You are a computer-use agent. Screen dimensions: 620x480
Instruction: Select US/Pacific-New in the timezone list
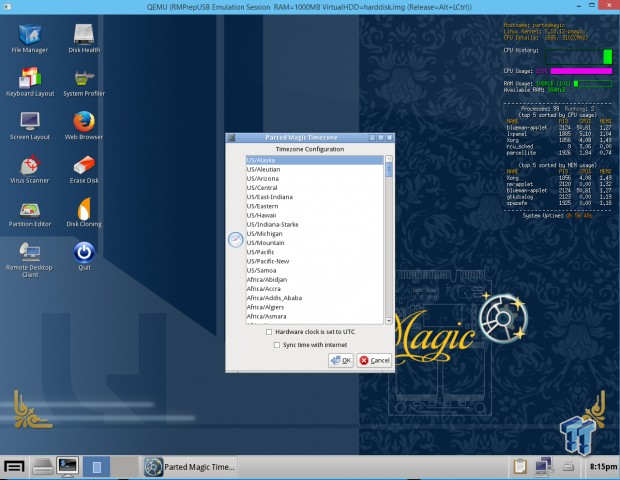(x=315, y=261)
